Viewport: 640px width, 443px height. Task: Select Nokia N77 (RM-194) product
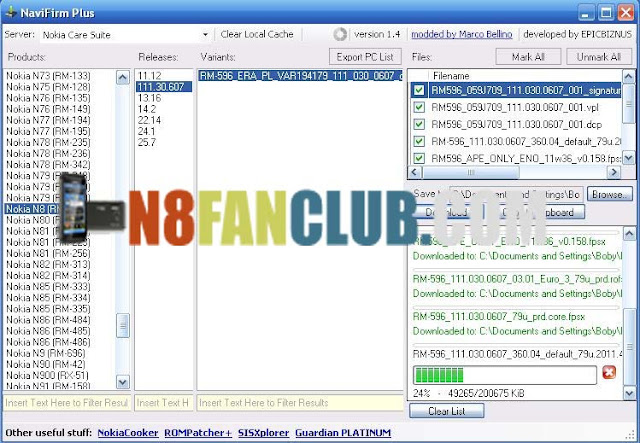[48, 120]
